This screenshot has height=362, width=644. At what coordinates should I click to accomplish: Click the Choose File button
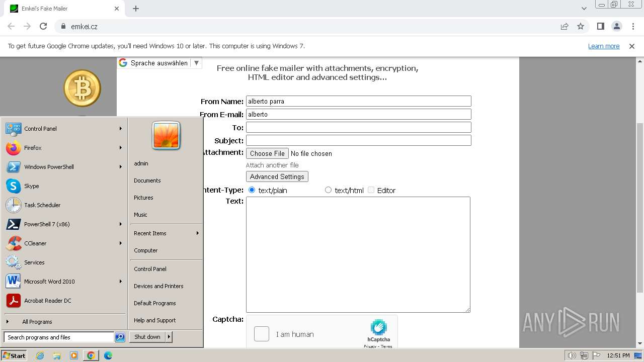tap(267, 153)
